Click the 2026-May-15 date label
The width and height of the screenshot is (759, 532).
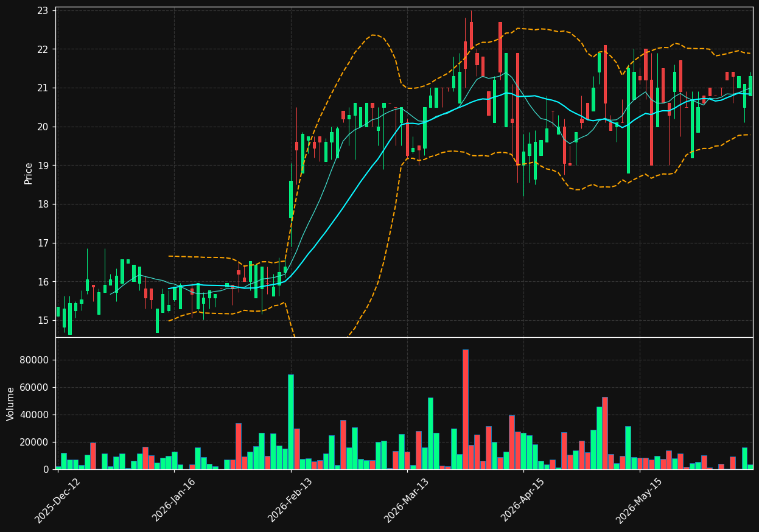pos(640,500)
